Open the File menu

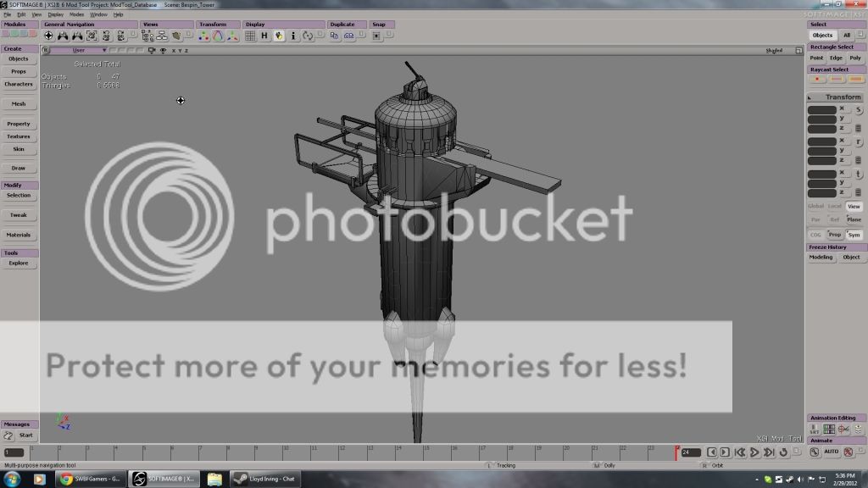(7, 14)
